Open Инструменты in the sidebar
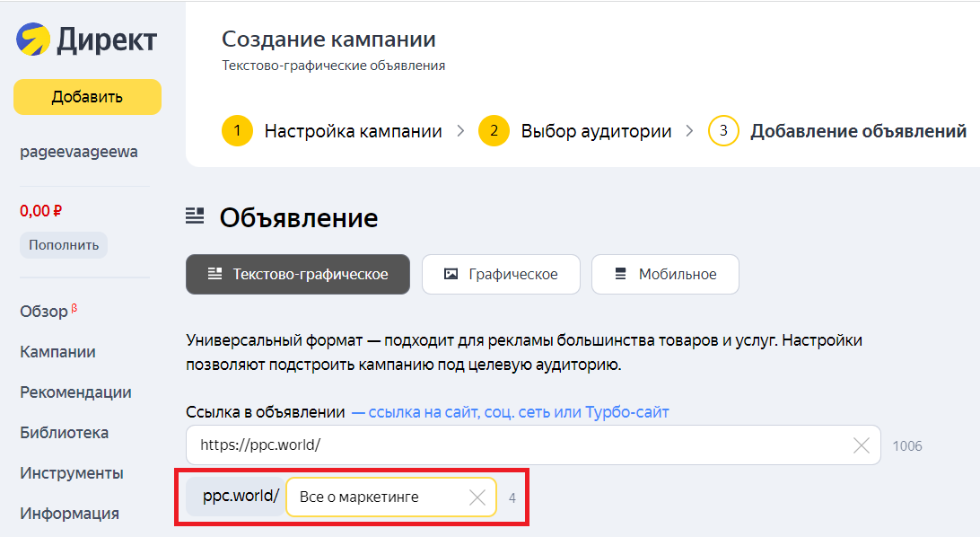Screen dimensions: 980x537 [72, 473]
